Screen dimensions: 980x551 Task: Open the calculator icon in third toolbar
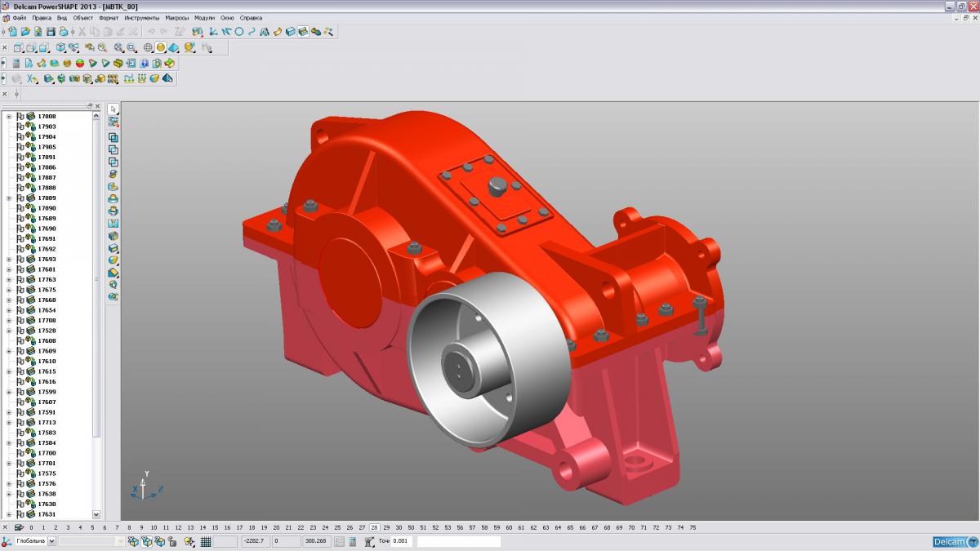pyautogui.click(x=16, y=63)
